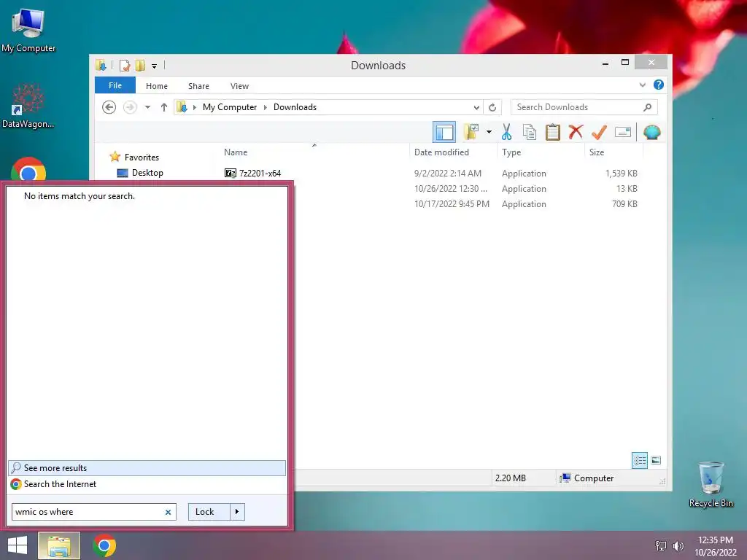This screenshot has width=747, height=560.
Task: Click the orange checkmark Properties icon
Action: click(x=599, y=132)
